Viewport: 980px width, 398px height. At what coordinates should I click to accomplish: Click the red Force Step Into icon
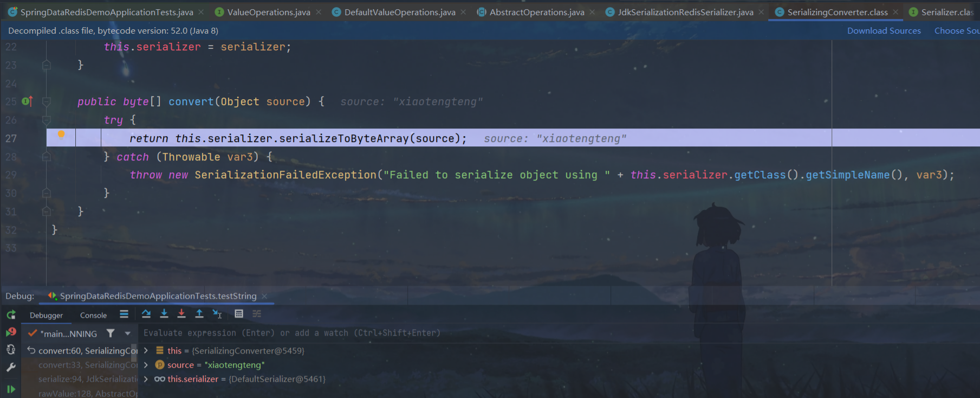[181, 314]
